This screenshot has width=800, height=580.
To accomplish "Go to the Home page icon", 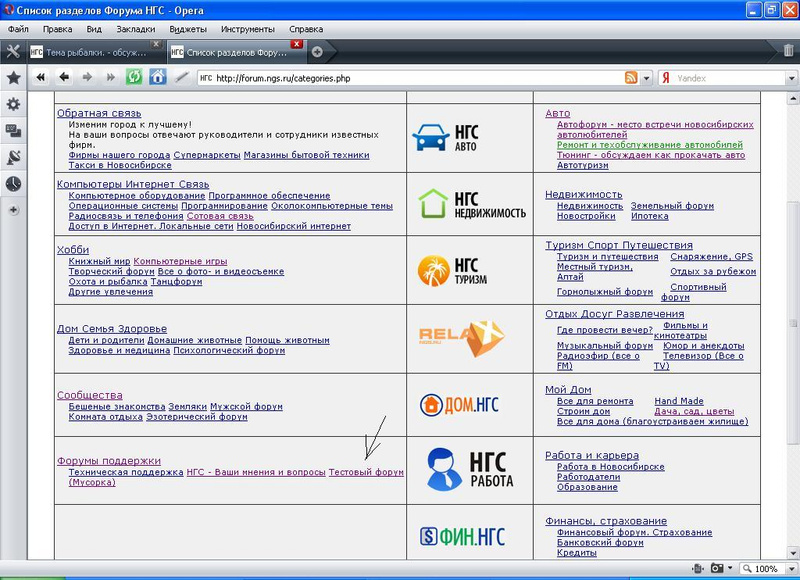I will tap(157, 77).
